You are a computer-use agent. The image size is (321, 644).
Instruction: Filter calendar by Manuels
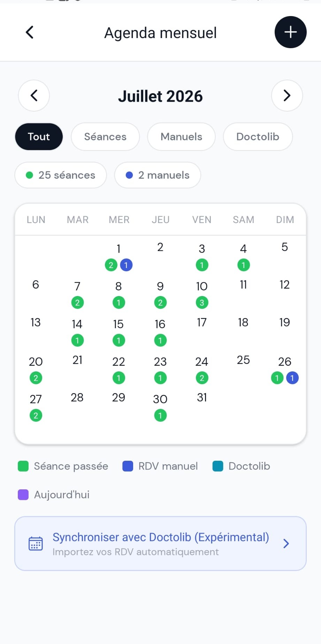point(181,136)
